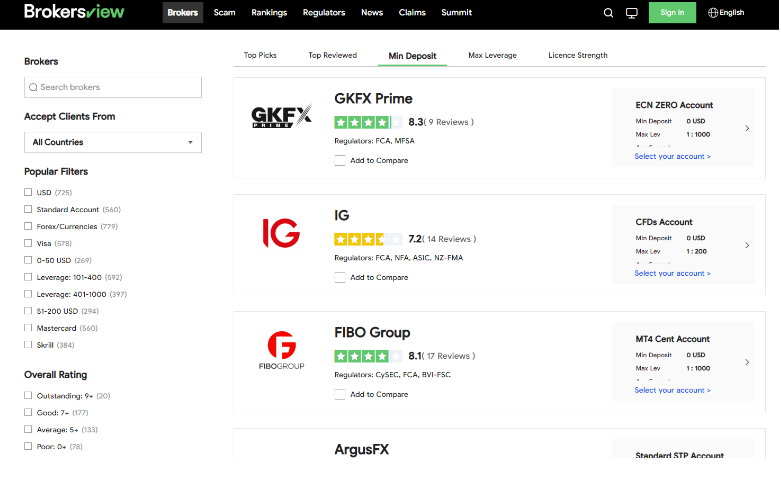Open the ArgusFX broker title
The height and width of the screenshot is (479, 781).
tap(362, 450)
